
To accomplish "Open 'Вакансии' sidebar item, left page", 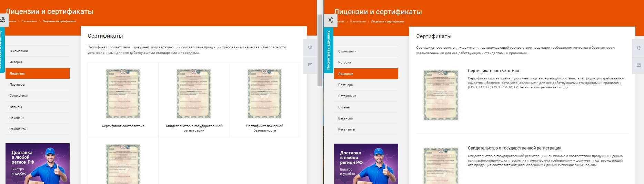I will [38, 118].
